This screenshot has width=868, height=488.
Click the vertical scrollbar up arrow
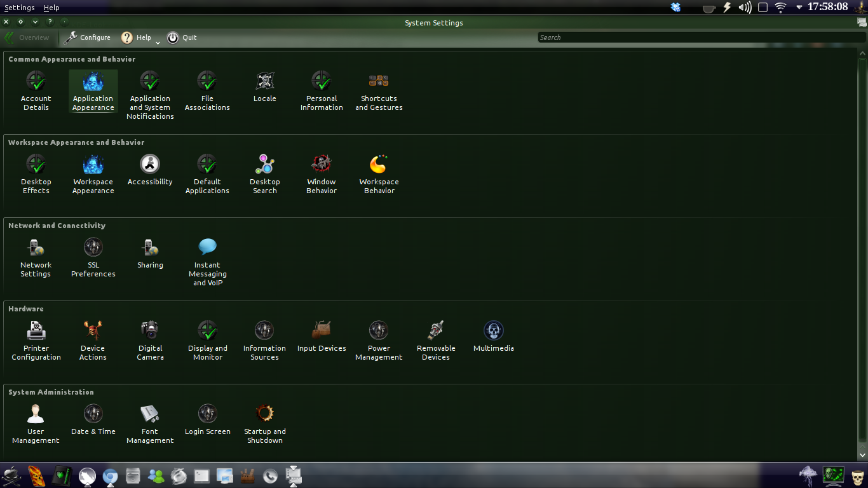point(862,54)
